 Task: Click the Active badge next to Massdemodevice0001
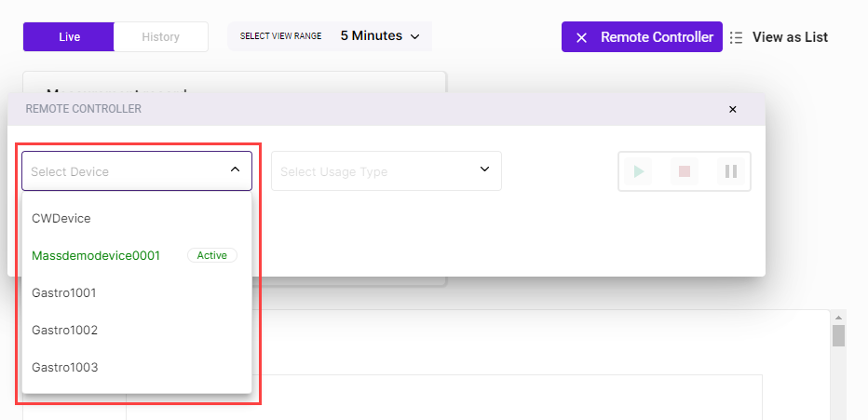212,255
